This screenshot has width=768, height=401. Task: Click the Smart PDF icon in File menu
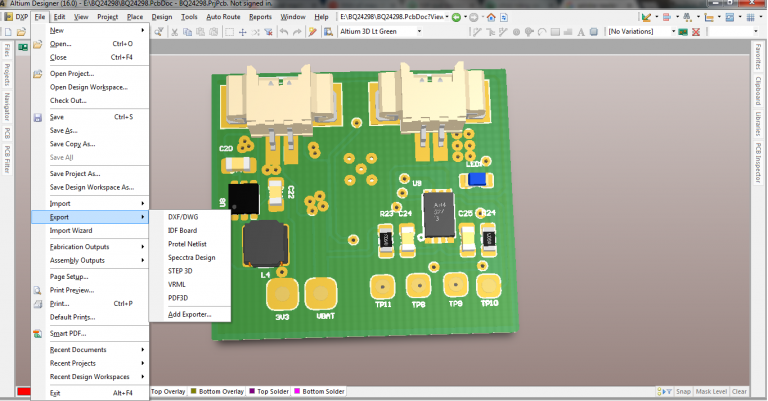click(39, 333)
